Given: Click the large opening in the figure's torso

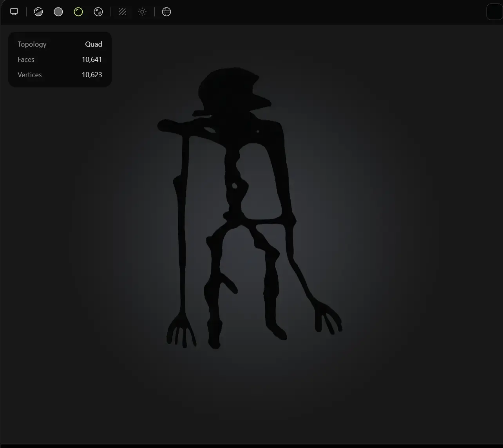Looking at the screenshot, I should (261, 180).
